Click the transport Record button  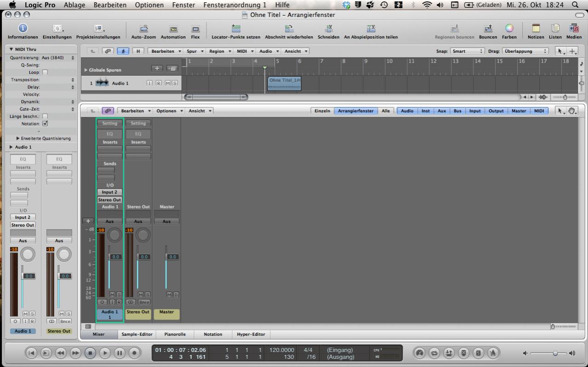[x=134, y=353]
